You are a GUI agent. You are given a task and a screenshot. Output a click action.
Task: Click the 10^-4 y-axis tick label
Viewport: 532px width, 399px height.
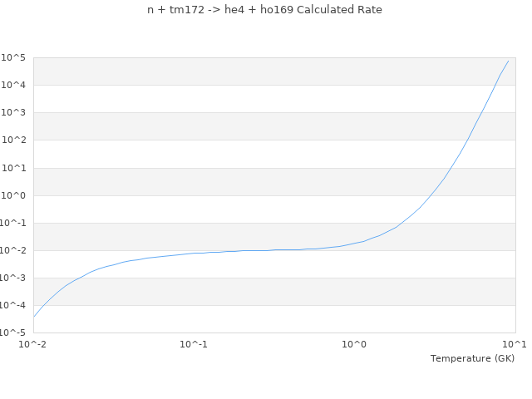coord(14,305)
